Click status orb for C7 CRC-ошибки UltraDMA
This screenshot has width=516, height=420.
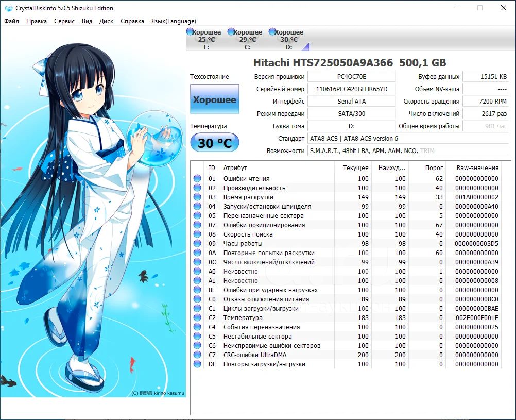click(x=197, y=355)
